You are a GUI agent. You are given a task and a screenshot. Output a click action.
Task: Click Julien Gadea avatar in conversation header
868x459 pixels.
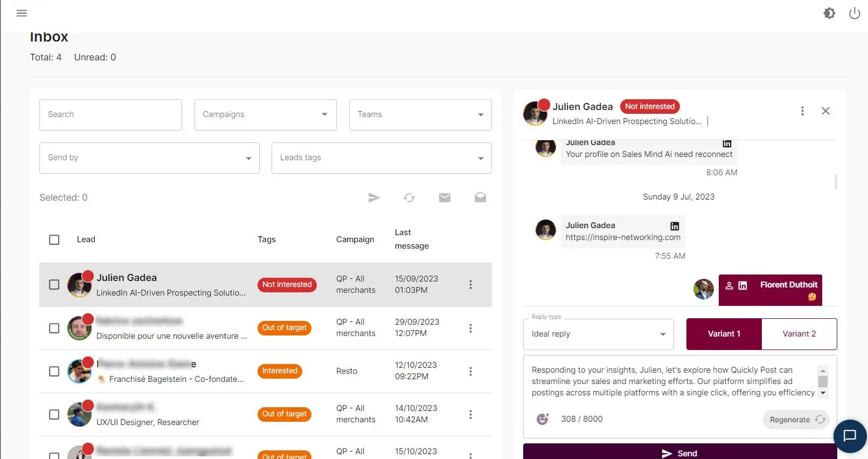pos(535,113)
